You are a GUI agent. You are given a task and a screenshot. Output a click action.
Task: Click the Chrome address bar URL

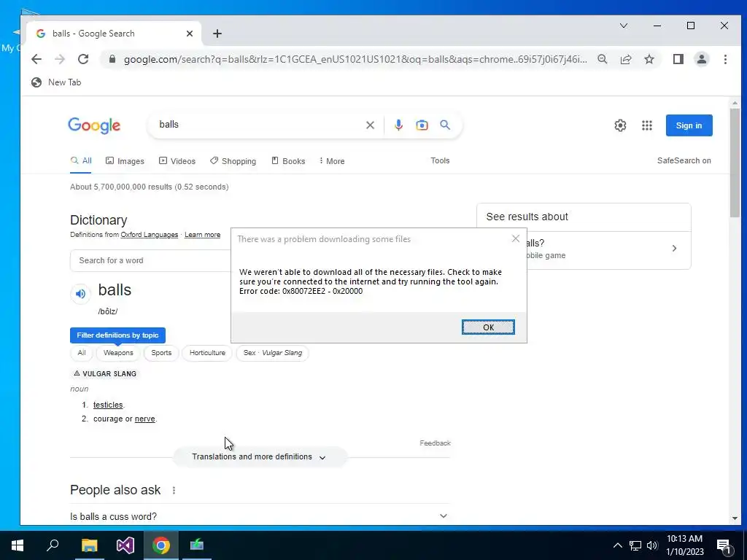355,59
